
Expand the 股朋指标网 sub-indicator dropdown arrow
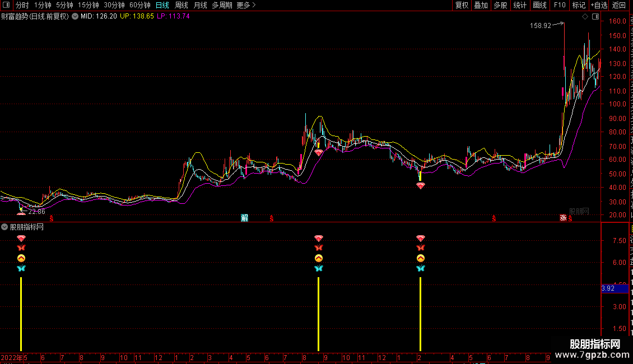tap(5, 227)
